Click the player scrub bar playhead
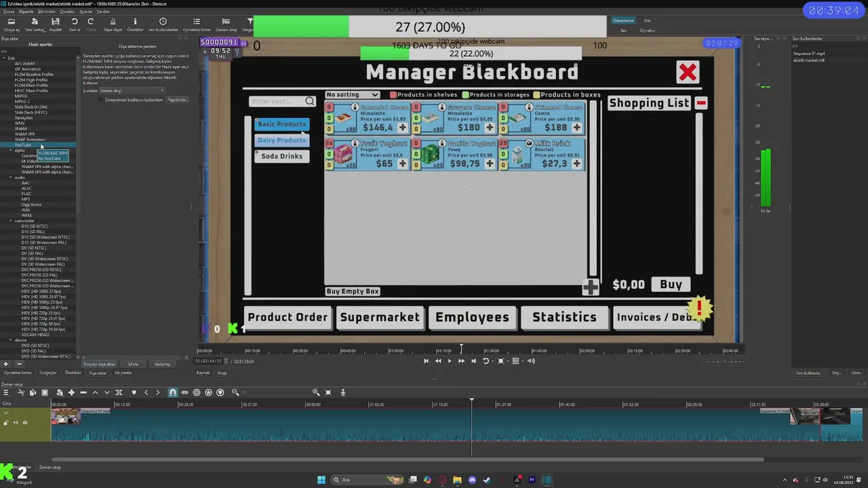The image size is (868, 488). [461, 348]
